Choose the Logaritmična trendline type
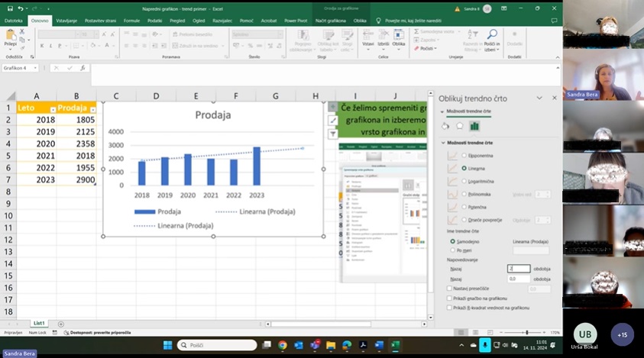The height and width of the screenshot is (358, 644). coord(464,181)
